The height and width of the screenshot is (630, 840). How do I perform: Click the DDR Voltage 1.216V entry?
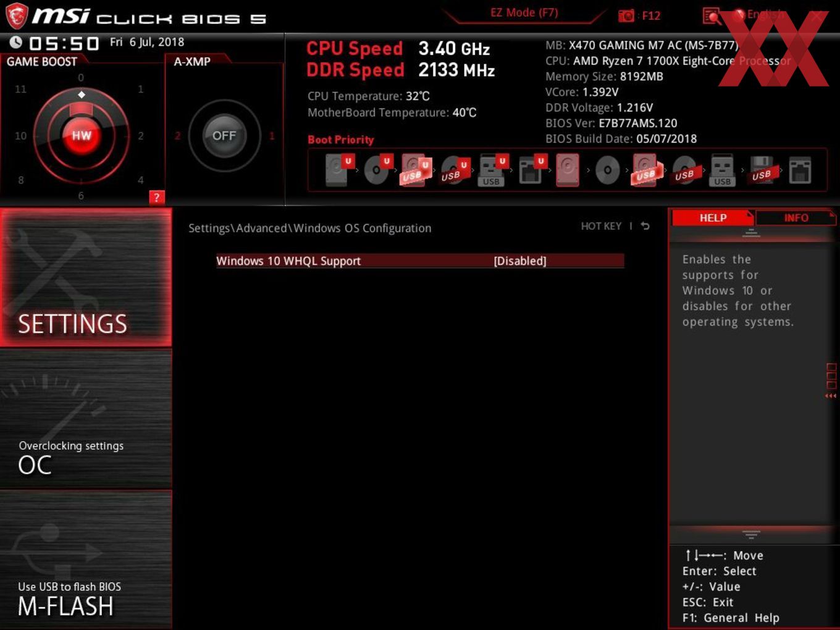(599, 107)
